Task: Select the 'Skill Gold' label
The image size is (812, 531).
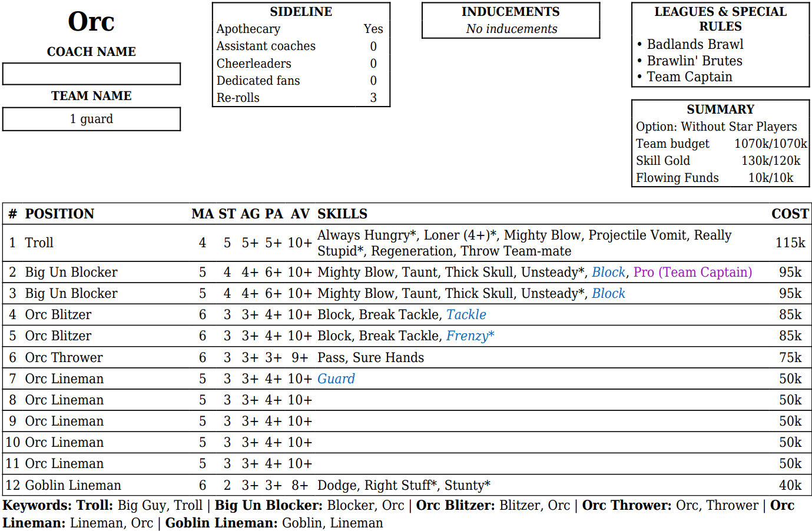Action: click(663, 161)
